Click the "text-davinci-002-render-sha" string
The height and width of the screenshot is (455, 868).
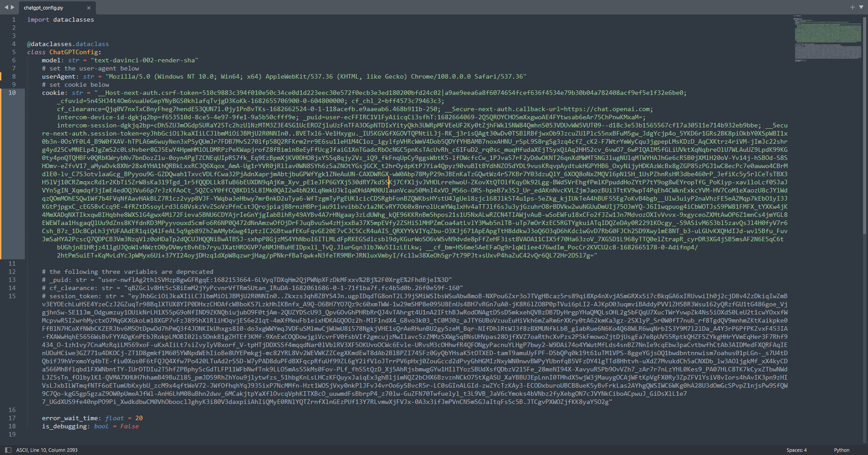tap(145, 60)
